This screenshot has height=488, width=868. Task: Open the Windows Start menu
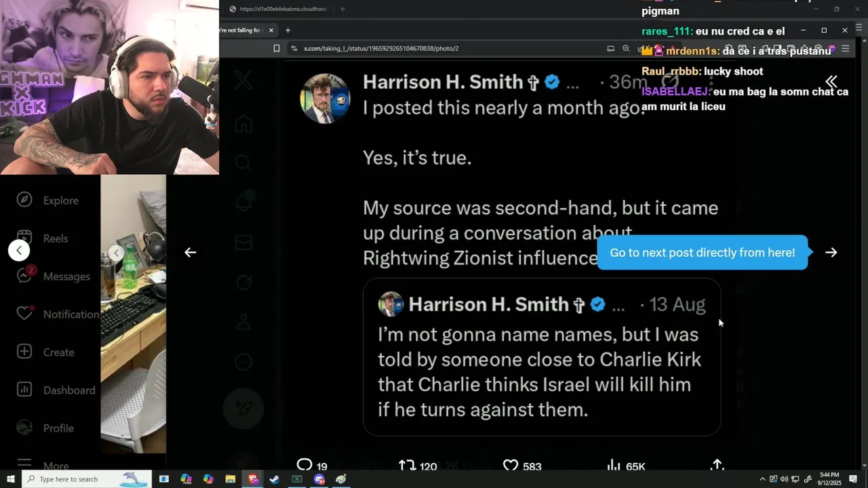tap(10, 479)
